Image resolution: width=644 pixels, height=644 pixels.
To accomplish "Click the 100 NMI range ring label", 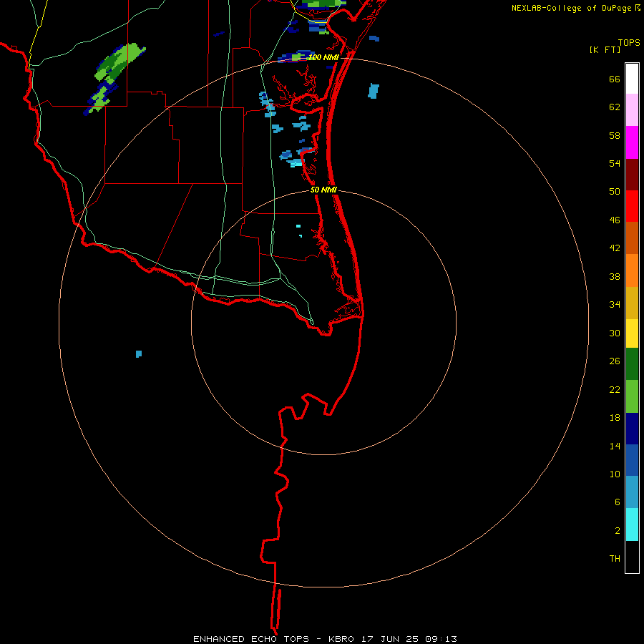I will click(323, 57).
